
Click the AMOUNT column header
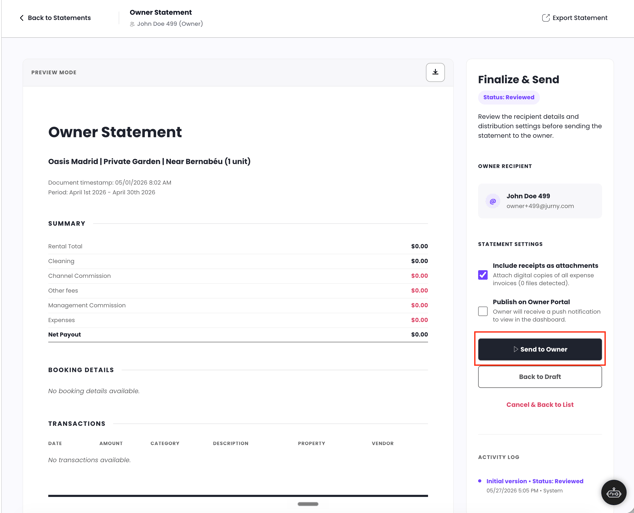(x=111, y=443)
